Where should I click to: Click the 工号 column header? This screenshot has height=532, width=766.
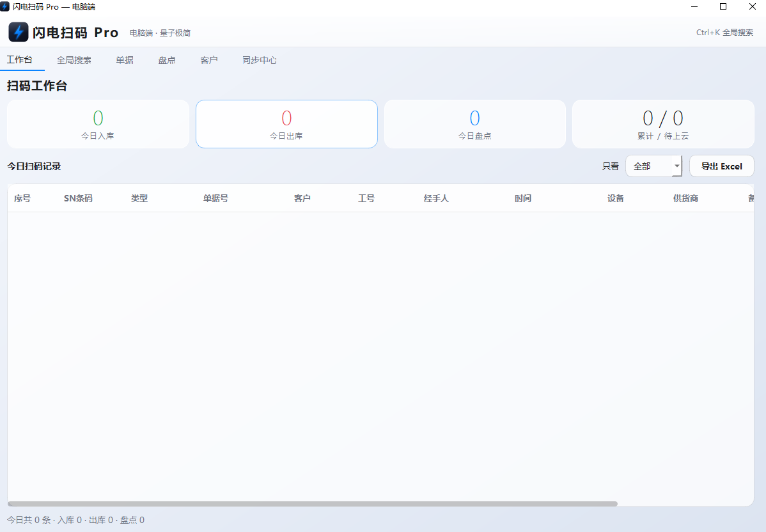pyautogui.click(x=366, y=198)
